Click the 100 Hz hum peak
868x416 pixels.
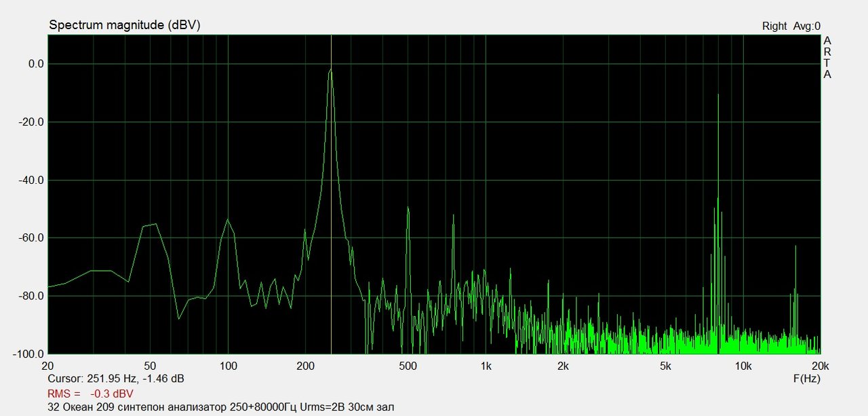pyautogui.click(x=228, y=221)
